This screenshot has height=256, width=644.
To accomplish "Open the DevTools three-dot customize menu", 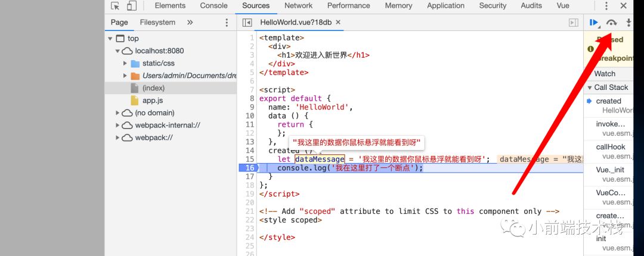I will pyautogui.click(x=606, y=6).
